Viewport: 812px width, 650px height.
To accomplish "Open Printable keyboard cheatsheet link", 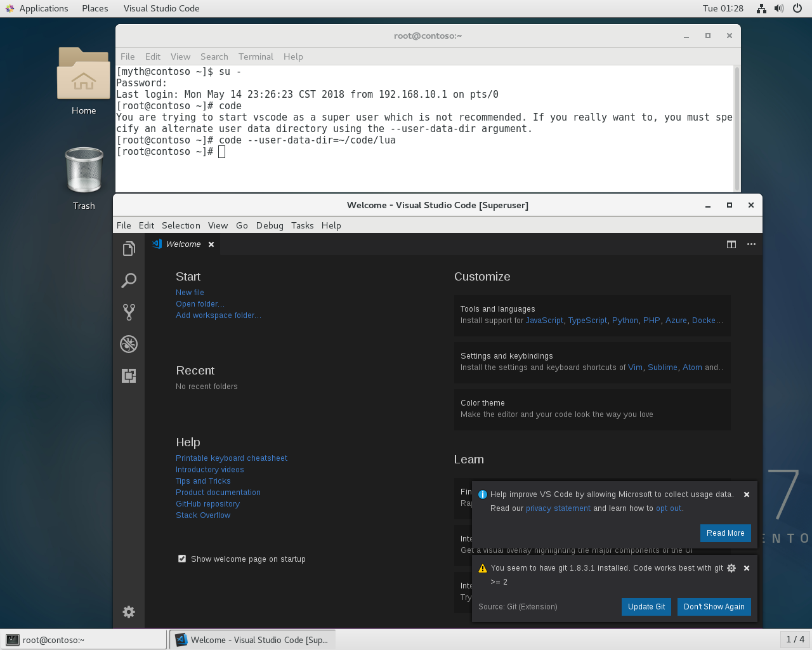I will pyautogui.click(x=232, y=458).
